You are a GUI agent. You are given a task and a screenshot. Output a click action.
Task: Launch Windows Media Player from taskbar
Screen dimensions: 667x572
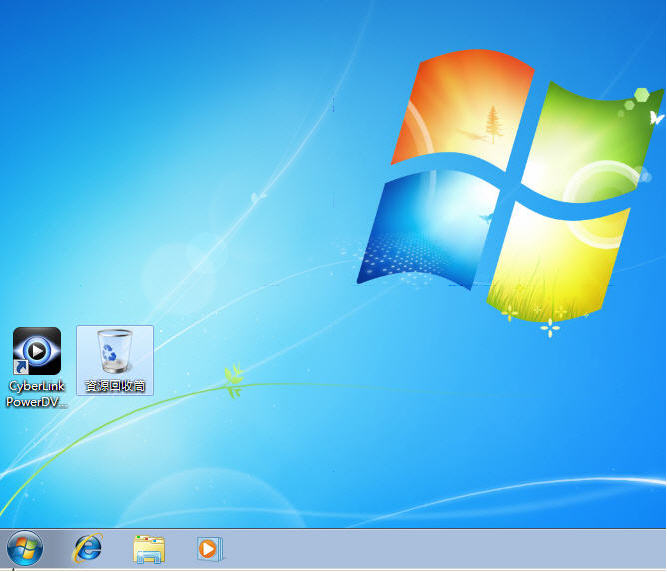click(x=210, y=549)
